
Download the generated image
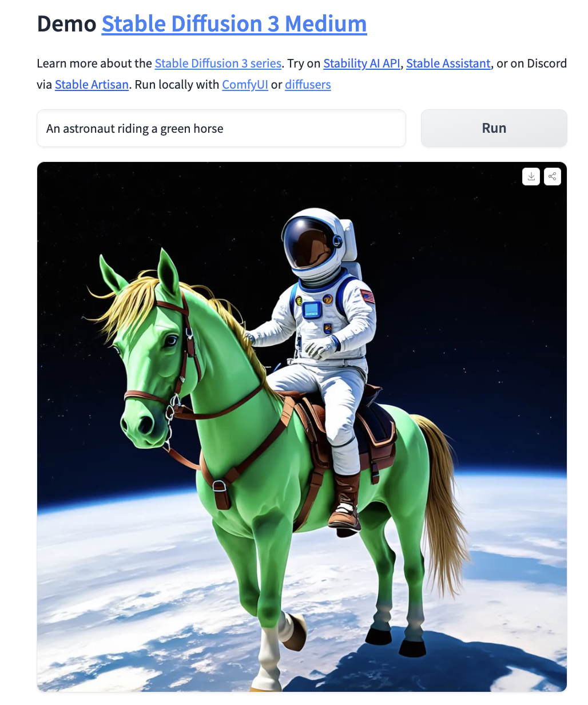click(x=531, y=177)
